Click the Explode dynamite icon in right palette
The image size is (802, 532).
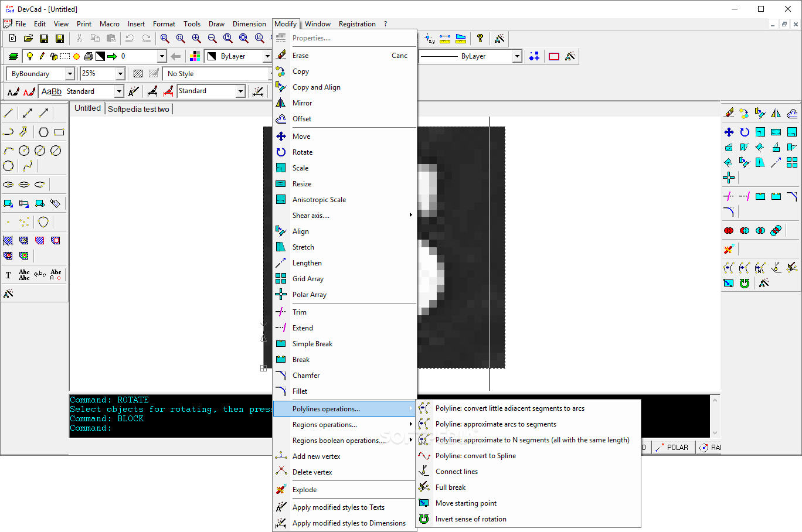(729, 249)
